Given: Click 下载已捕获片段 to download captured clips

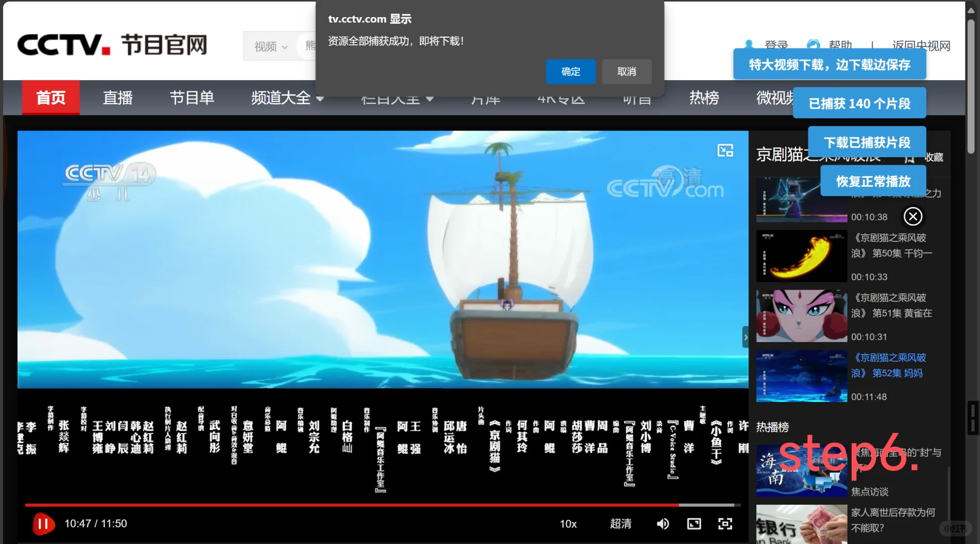Looking at the screenshot, I should [867, 142].
